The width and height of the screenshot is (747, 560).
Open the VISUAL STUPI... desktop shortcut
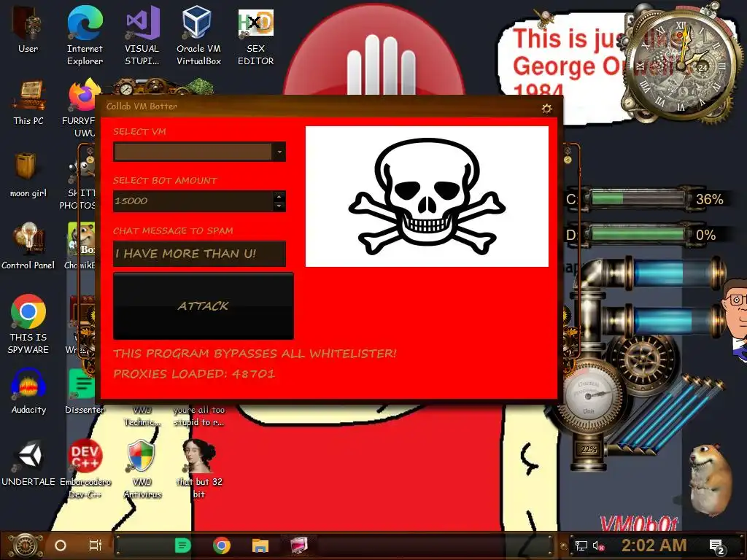[142, 36]
